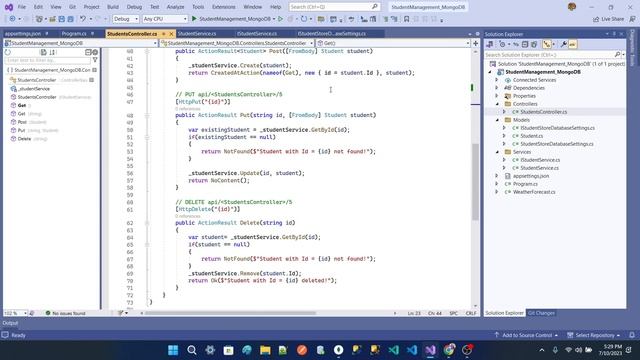The height and width of the screenshot is (360, 640).
Task: Click Sync with Active Document icon
Action: click(516, 44)
